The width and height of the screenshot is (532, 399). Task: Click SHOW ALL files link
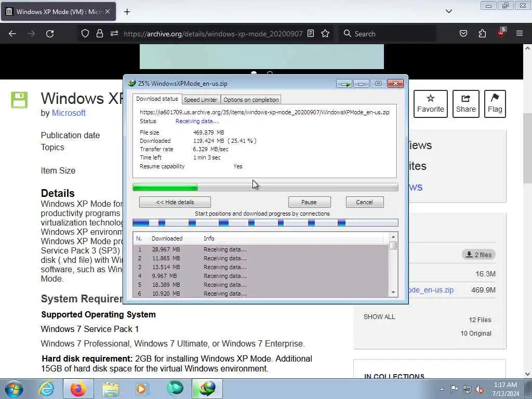click(x=379, y=317)
